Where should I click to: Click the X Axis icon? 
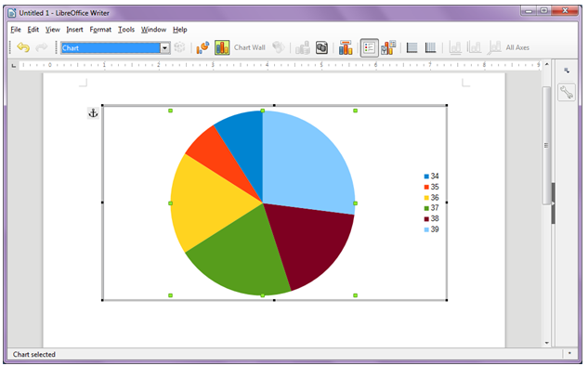[455, 47]
